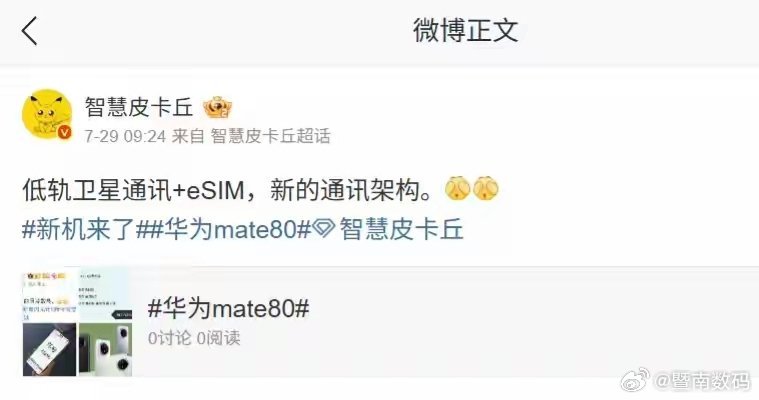759x400 pixels.
Task: Tap the orange verified V badge
Action: (x=64, y=132)
